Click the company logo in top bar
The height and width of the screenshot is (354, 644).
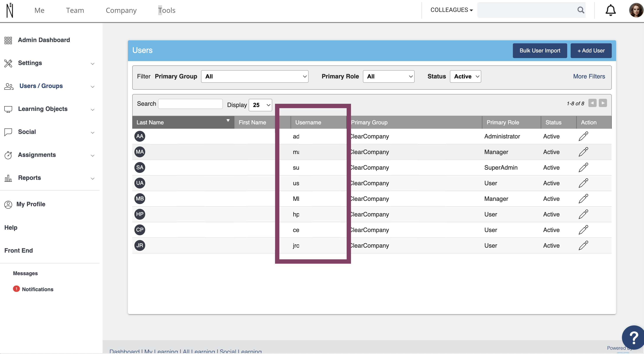(x=10, y=10)
